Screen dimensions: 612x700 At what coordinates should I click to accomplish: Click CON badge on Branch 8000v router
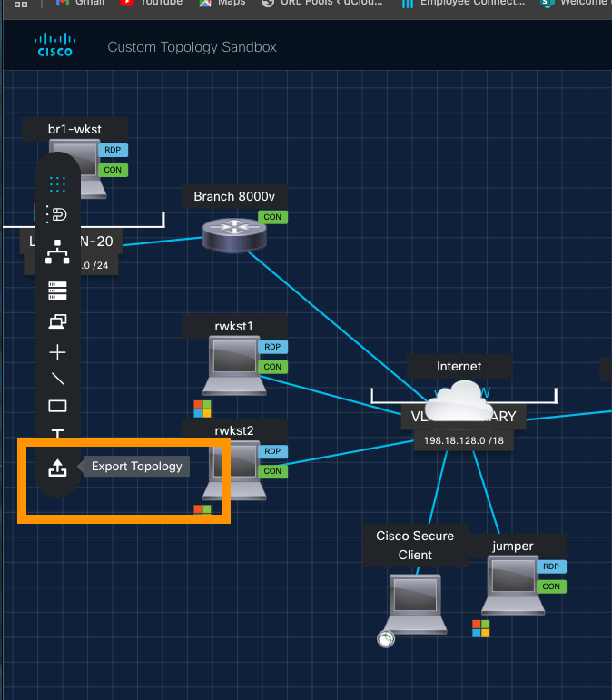tap(271, 217)
